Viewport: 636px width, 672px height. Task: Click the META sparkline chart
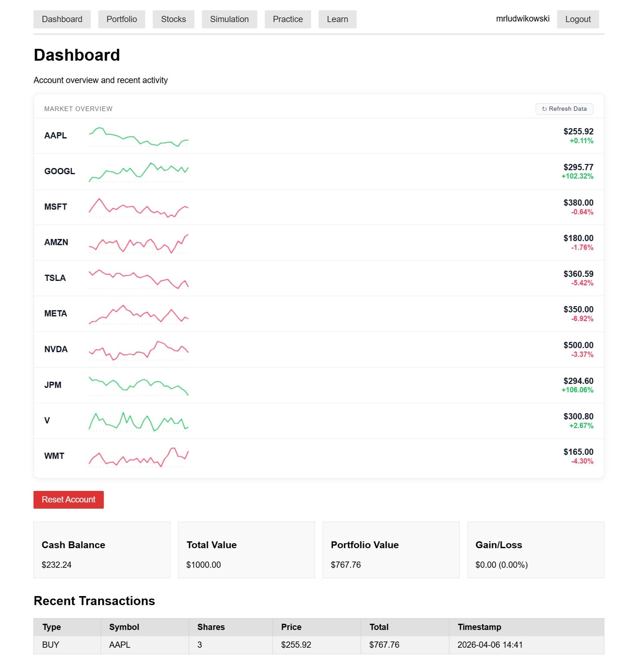(138, 315)
